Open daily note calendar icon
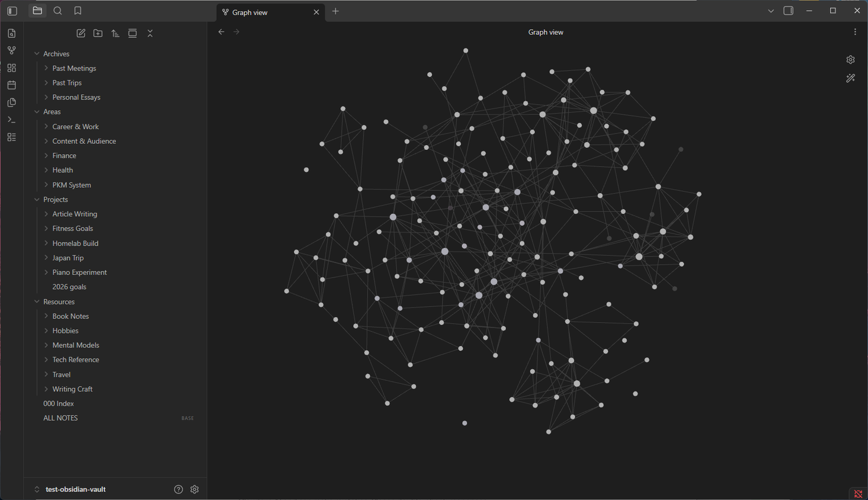The image size is (868, 500). 12,85
